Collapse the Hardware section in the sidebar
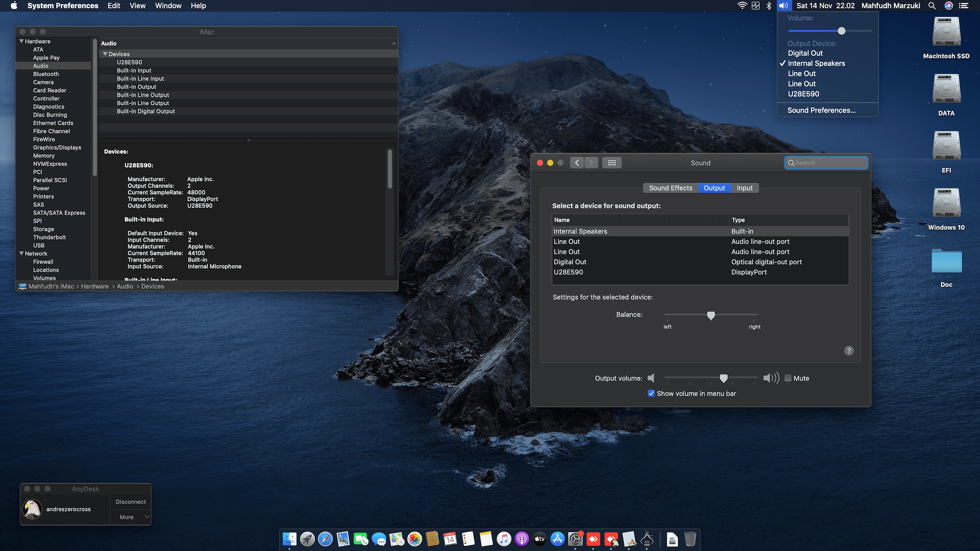This screenshot has width=980, height=551. [21, 41]
